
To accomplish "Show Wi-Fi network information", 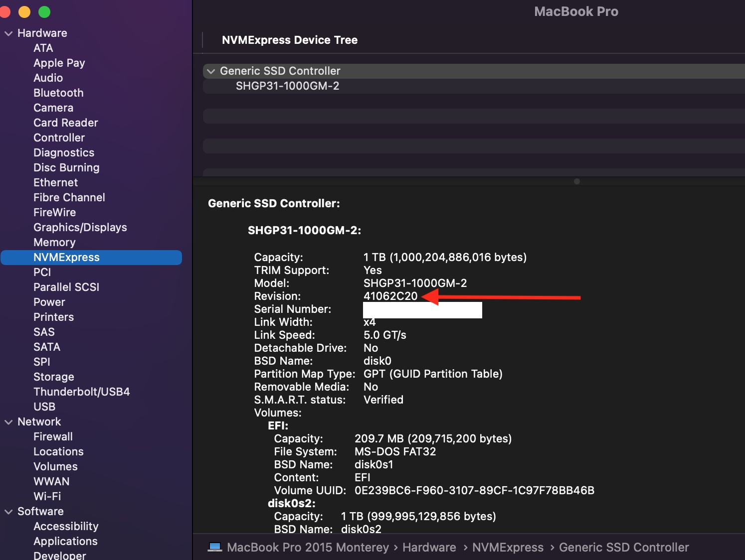I will 47,497.
